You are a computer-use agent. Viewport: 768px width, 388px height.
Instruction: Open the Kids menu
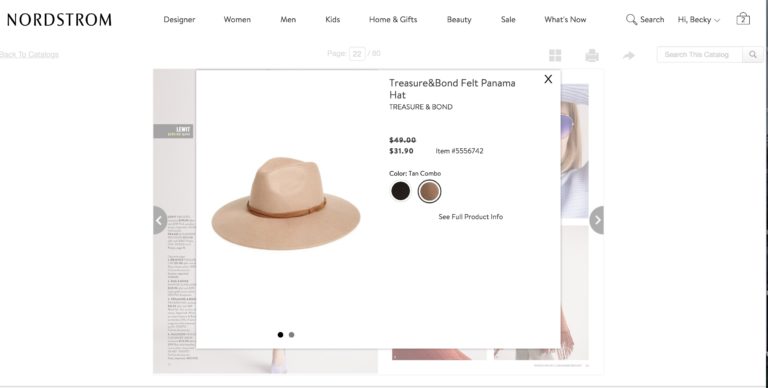[333, 20]
